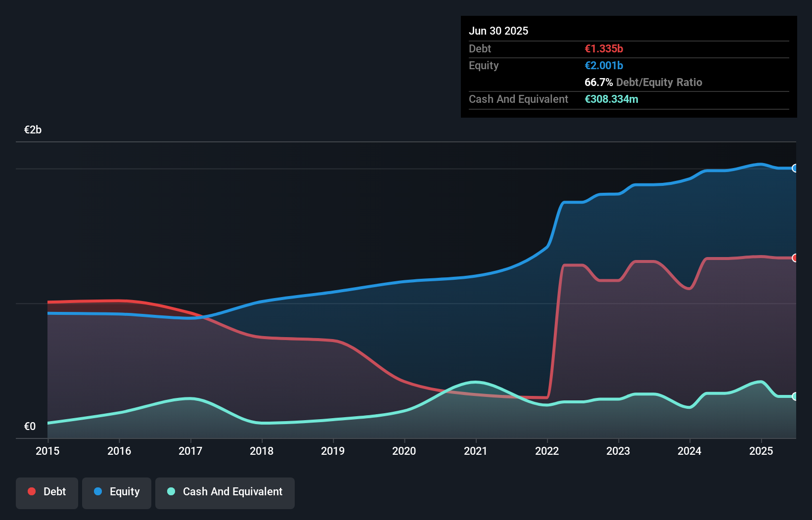Select the 2025 year axis label
Image resolution: width=812 pixels, height=520 pixels.
(x=761, y=451)
